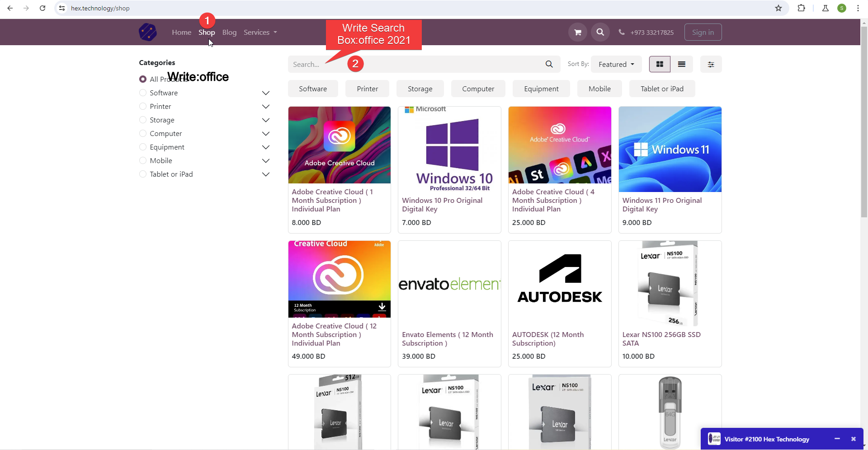
Task: Select Software category radio button
Action: 143,93
